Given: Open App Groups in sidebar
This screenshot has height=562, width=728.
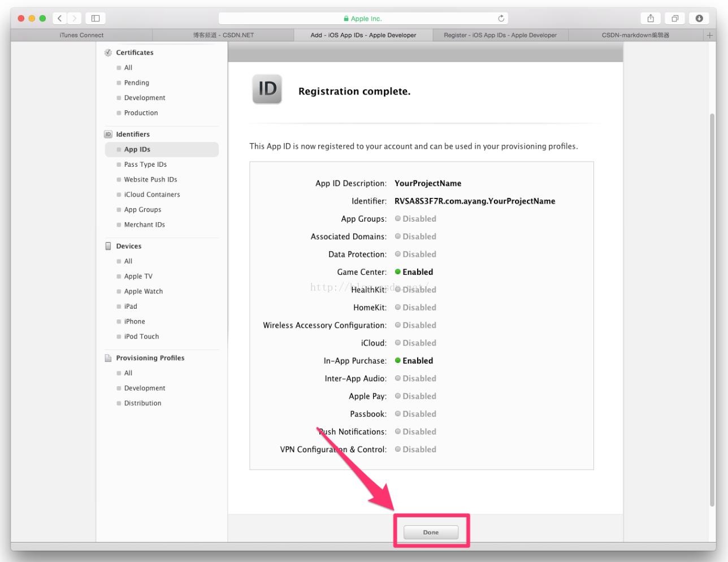Looking at the screenshot, I should click(x=142, y=210).
